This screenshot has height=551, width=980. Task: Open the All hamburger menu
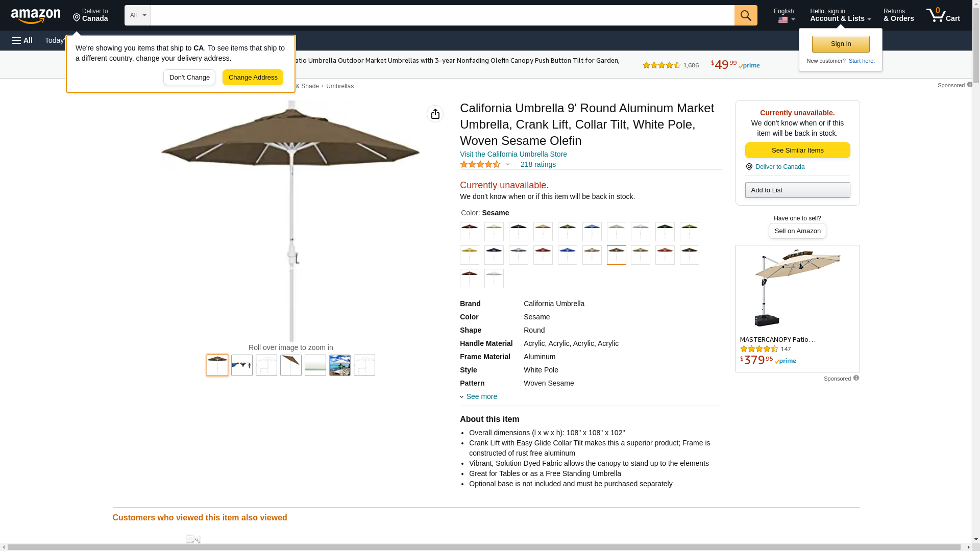pyautogui.click(x=22, y=40)
